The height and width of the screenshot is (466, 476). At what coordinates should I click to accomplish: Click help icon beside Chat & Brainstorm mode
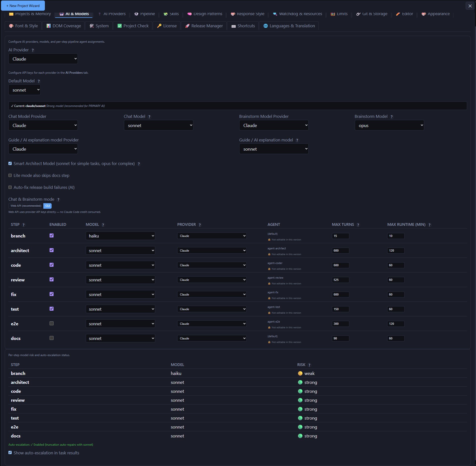point(58,200)
